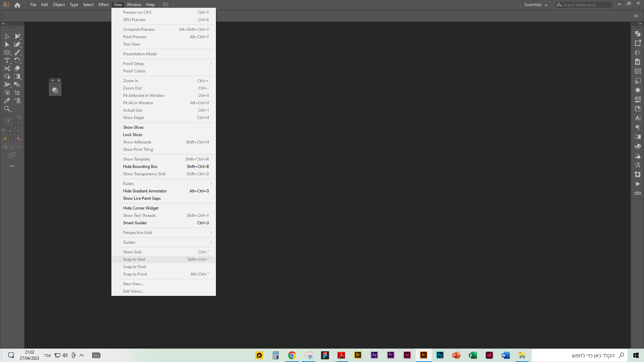Click the Fill color box
644x362 pixels.
coord(8,121)
